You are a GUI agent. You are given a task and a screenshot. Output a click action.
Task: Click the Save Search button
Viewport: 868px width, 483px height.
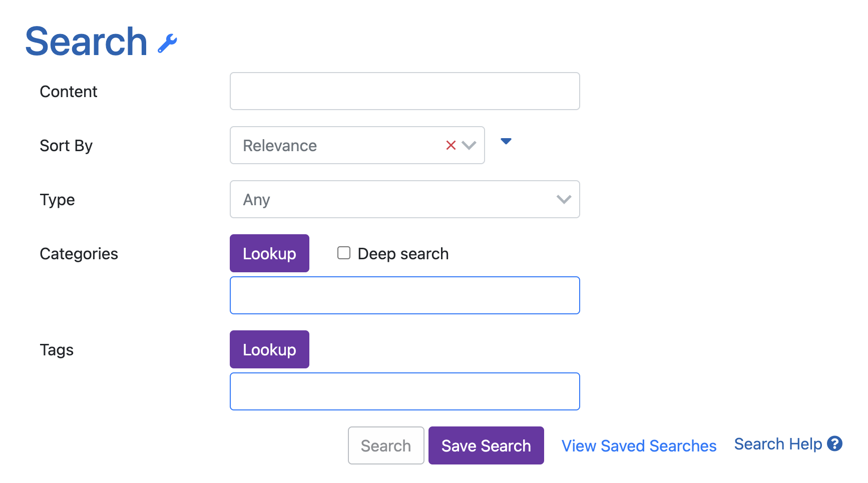(x=486, y=445)
